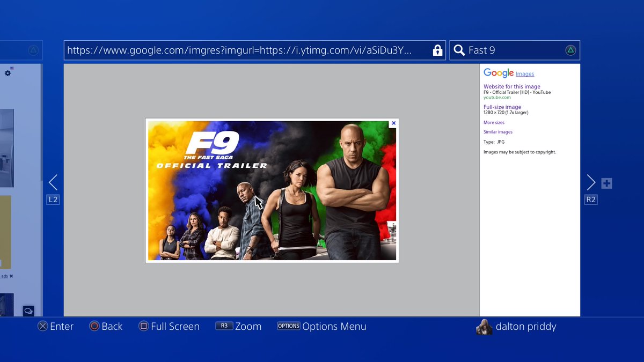This screenshot has height=362, width=644.
Task: Go to previous window with left chevron
Action: click(53, 182)
